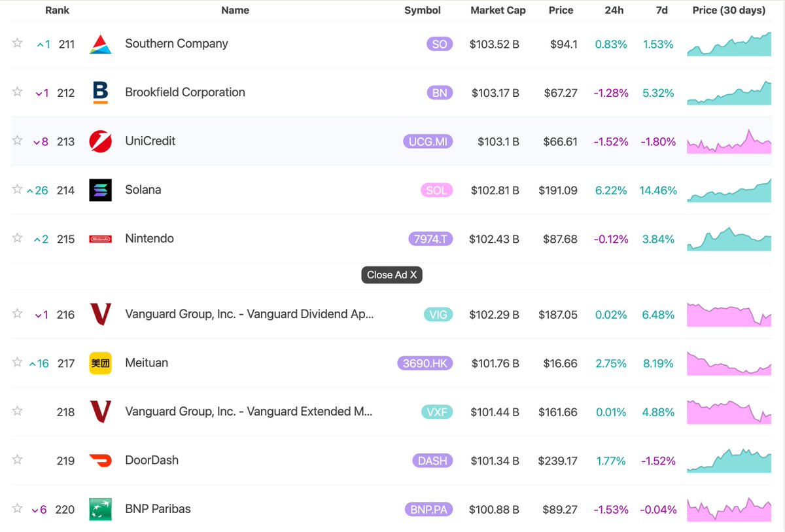Sort table by Rank column header
The image size is (785, 532).
click(57, 10)
